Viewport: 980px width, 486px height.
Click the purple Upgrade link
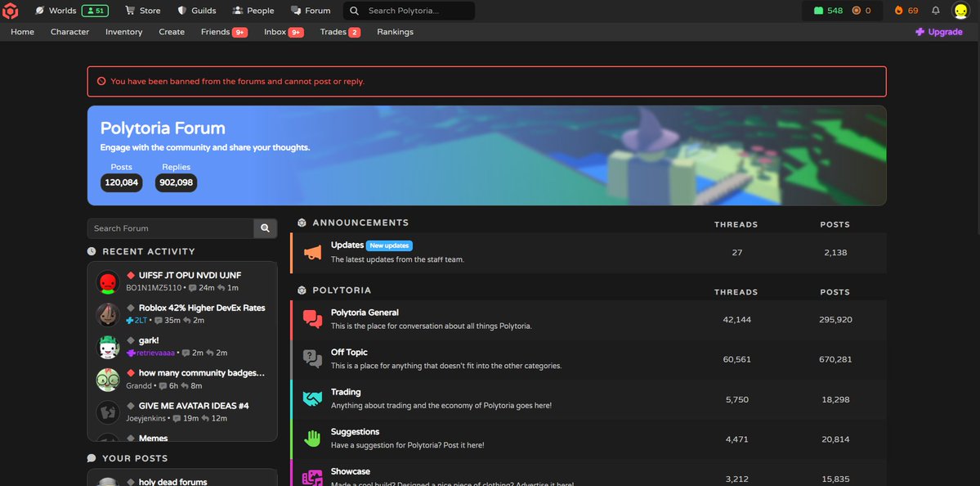pos(939,32)
